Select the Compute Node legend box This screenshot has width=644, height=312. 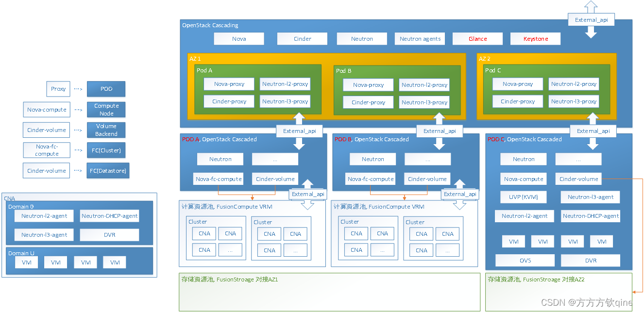106,110
